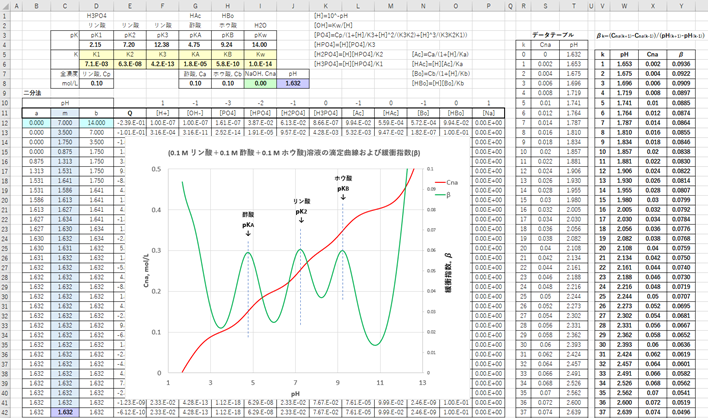Click the chart title about 滴定曲線および緩衝指数
This screenshot has height=418, width=708.
pyautogui.click(x=294, y=153)
